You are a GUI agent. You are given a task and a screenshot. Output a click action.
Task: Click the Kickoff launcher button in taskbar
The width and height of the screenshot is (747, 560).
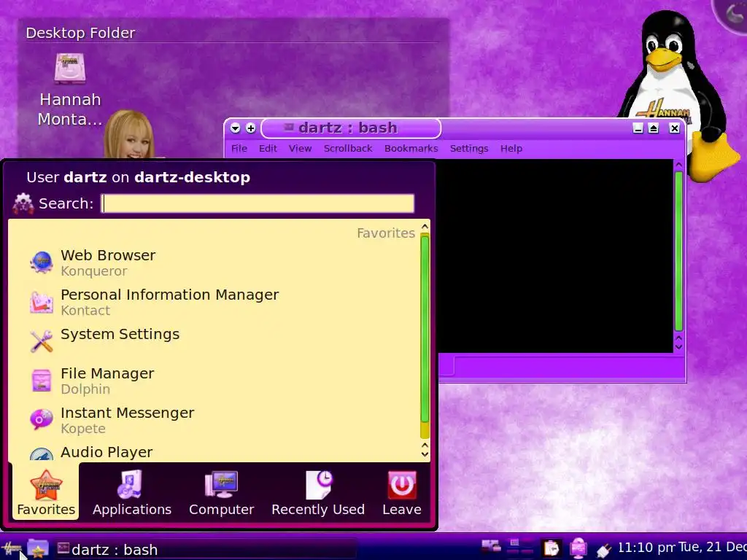pos(12,549)
